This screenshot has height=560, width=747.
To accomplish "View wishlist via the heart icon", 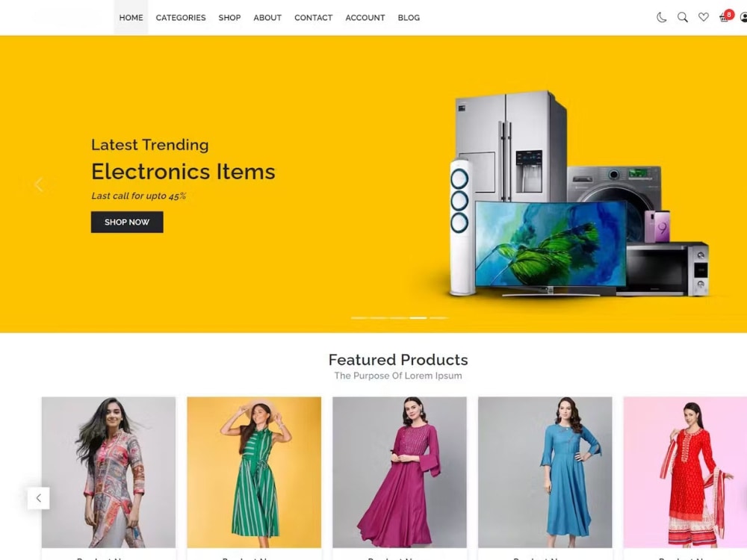I will pyautogui.click(x=703, y=17).
